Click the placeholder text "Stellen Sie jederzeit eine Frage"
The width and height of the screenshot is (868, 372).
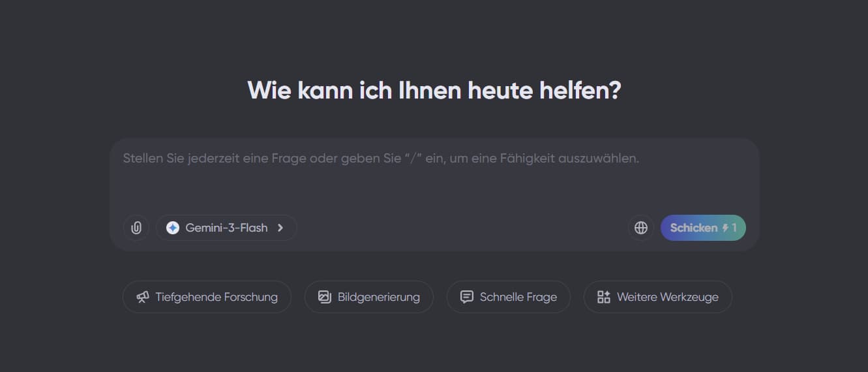196,159
